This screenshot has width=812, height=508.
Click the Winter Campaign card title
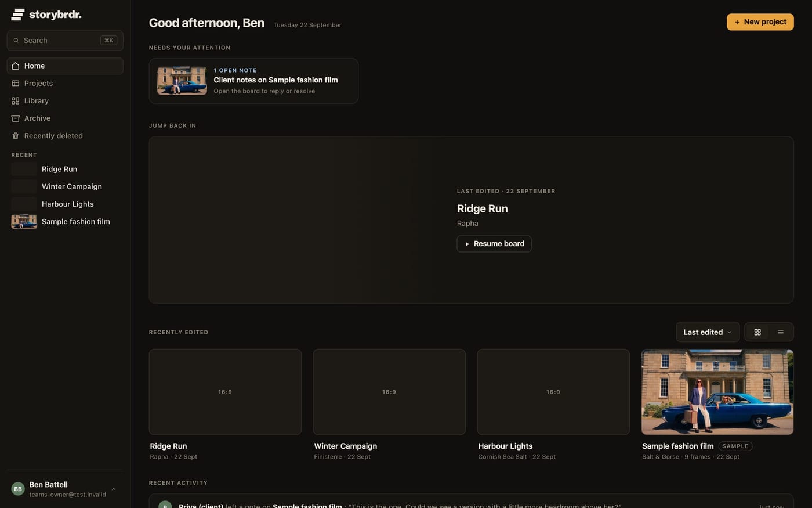click(x=346, y=446)
